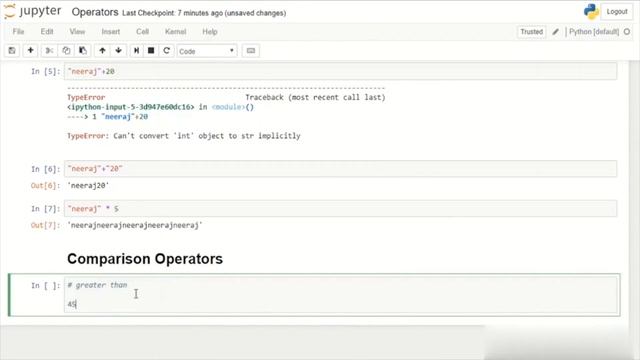Interrupt the kernel stop icon

coord(151,51)
